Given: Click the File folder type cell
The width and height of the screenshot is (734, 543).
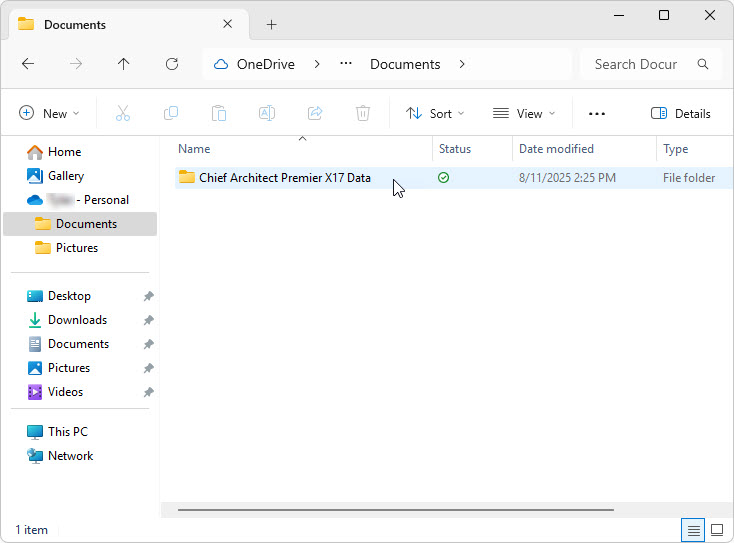Looking at the screenshot, I should tap(689, 178).
